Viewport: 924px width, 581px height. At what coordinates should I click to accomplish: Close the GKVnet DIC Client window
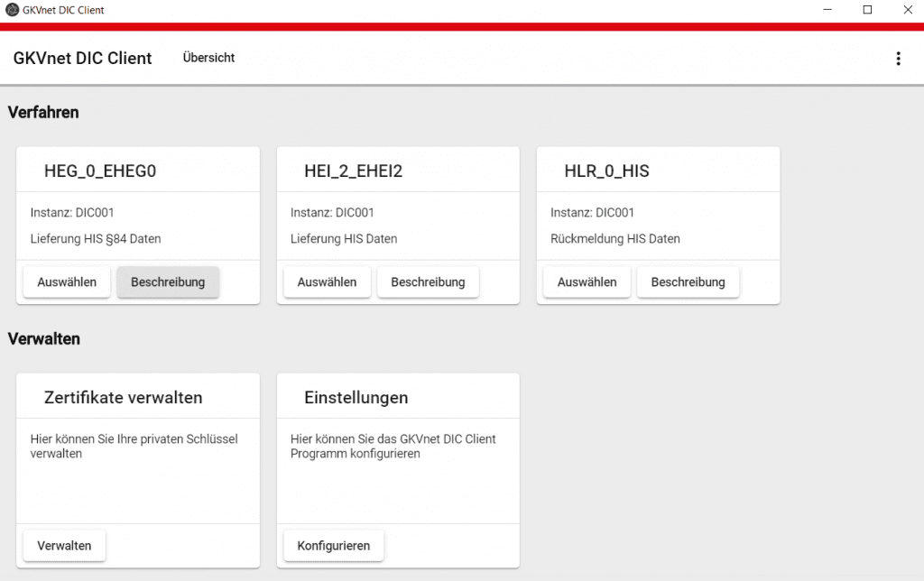(908, 9)
